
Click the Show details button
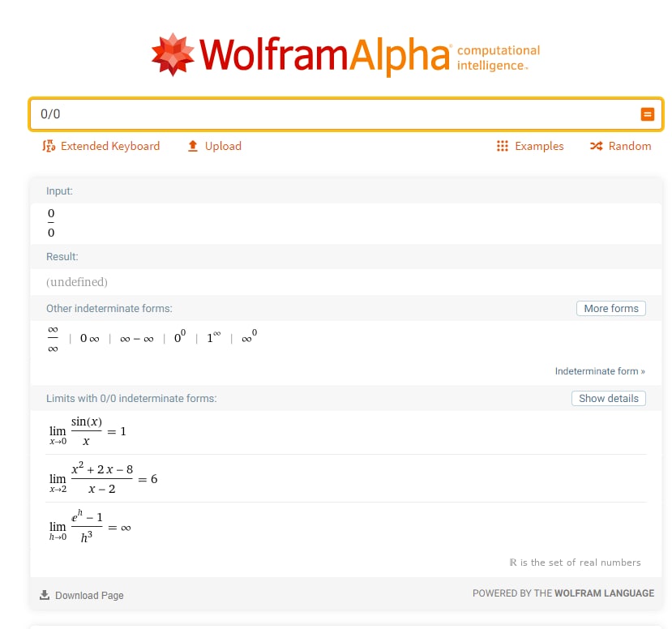pyautogui.click(x=609, y=399)
